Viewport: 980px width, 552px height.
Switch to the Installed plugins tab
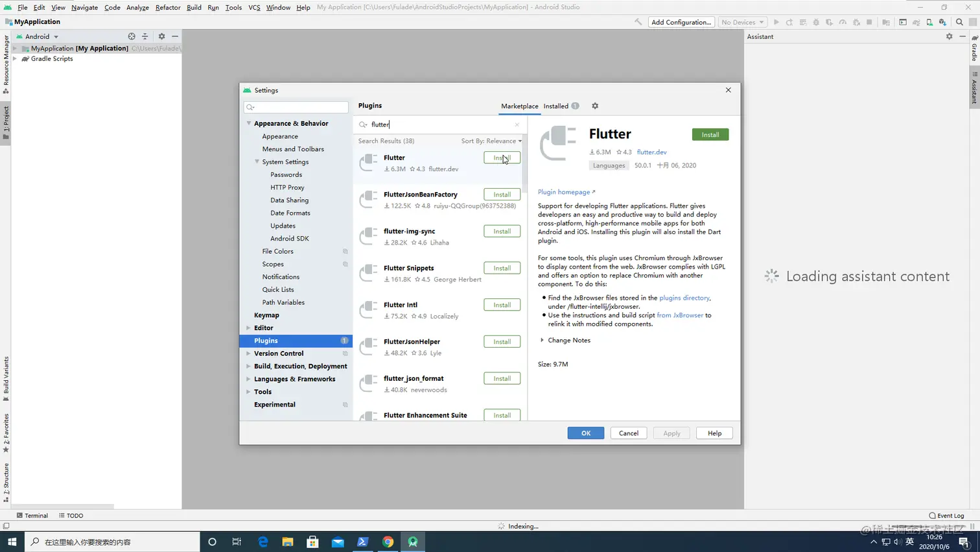[x=555, y=106]
